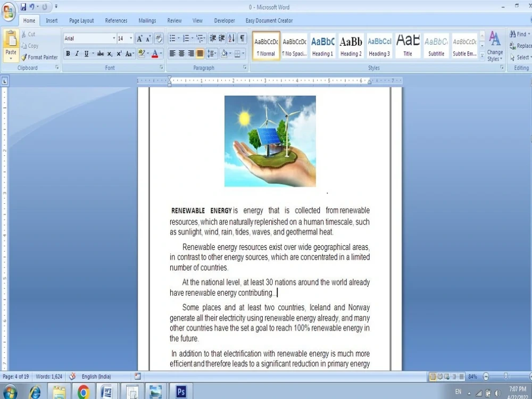Click the zoom out minus button

point(486,377)
